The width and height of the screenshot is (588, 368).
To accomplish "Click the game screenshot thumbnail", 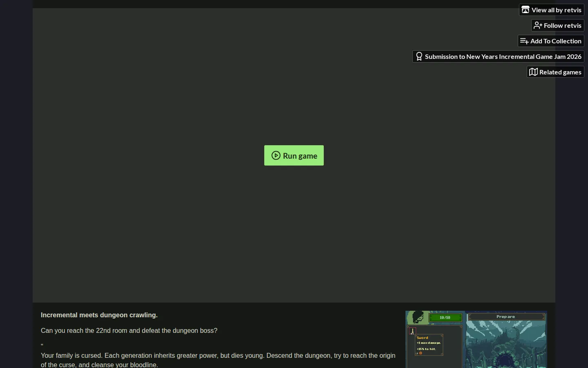I will (x=476, y=339).
